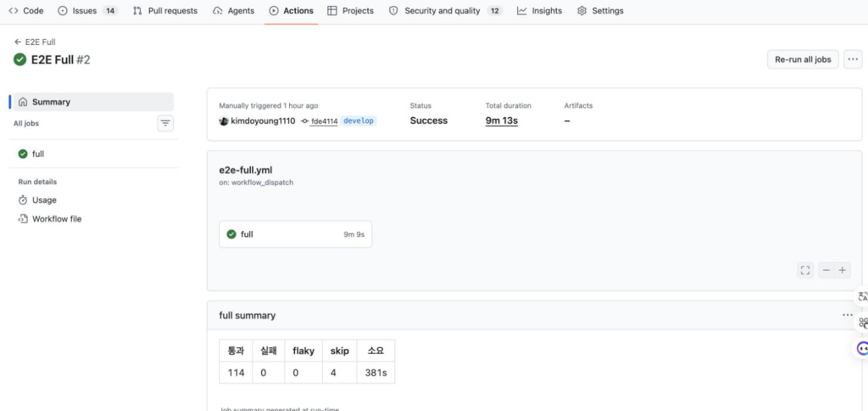
Task: Open the Code tab
Action: [26, 11]
